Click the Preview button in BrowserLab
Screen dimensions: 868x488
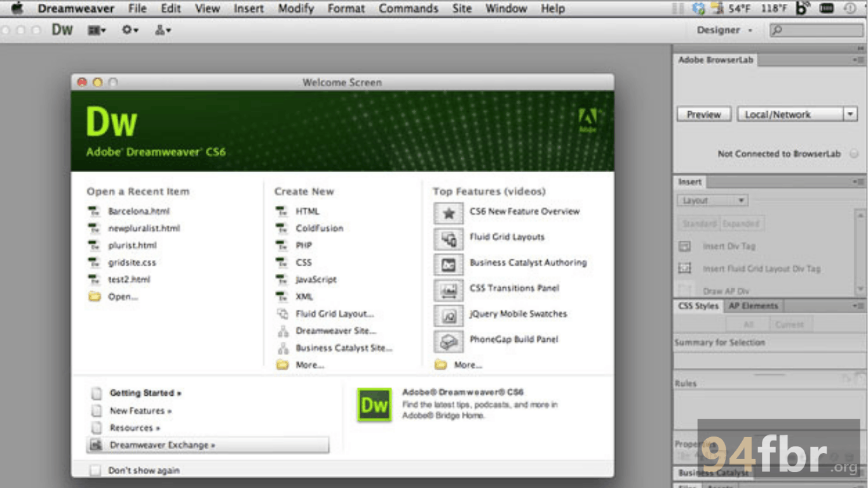click(x=703, y=114)
